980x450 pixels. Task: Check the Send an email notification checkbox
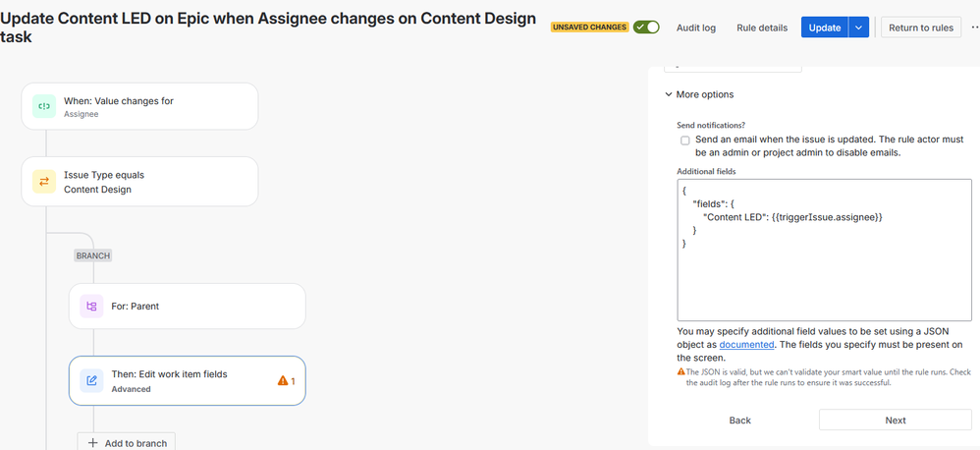(684, 141)
